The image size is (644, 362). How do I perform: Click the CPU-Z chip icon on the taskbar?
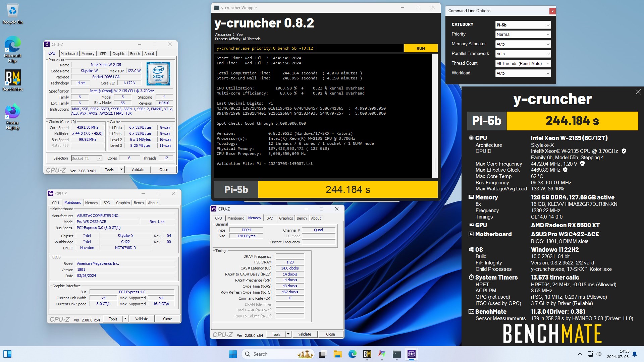[412, 354]
